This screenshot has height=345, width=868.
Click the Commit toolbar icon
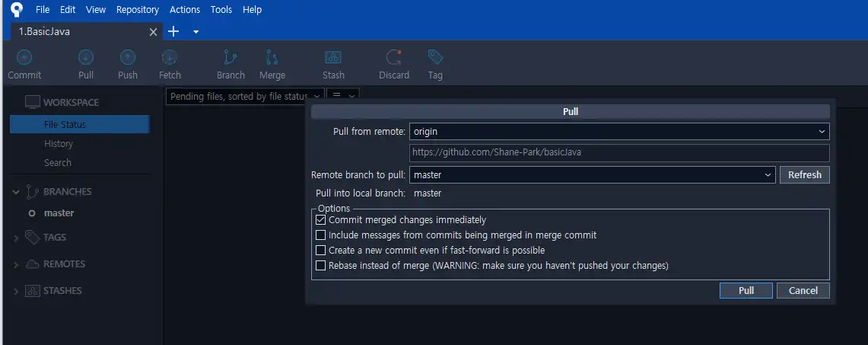click(24, 57)
